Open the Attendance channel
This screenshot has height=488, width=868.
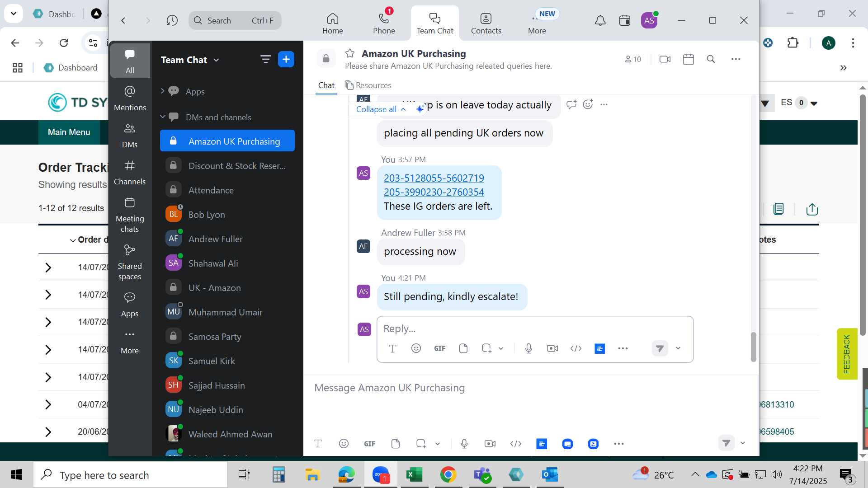point(227,190)
